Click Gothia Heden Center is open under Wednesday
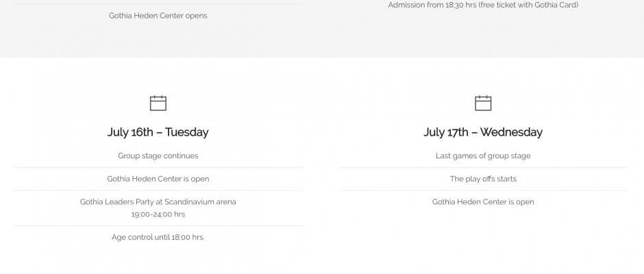Viewport: 644px width, 274px height. click(483, 201)
